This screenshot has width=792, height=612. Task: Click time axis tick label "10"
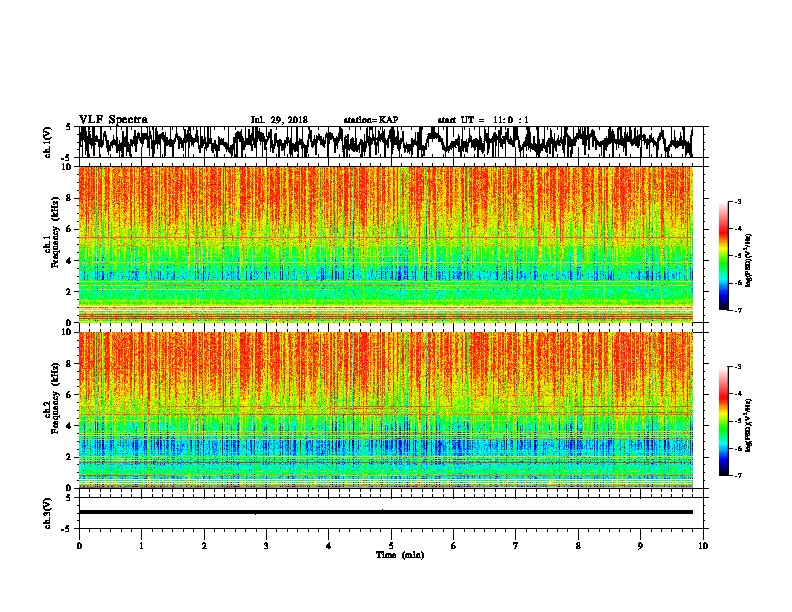tap(703, 546)
